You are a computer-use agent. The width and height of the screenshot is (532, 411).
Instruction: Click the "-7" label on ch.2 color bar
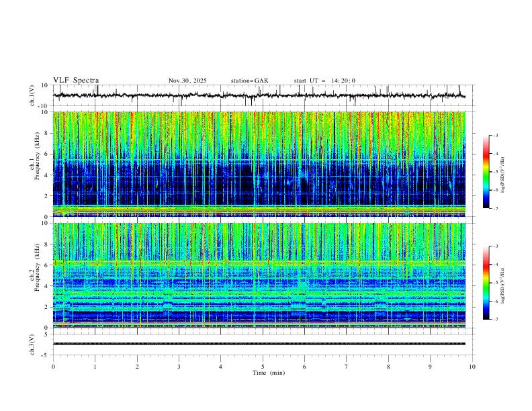(x=495, y=319)
